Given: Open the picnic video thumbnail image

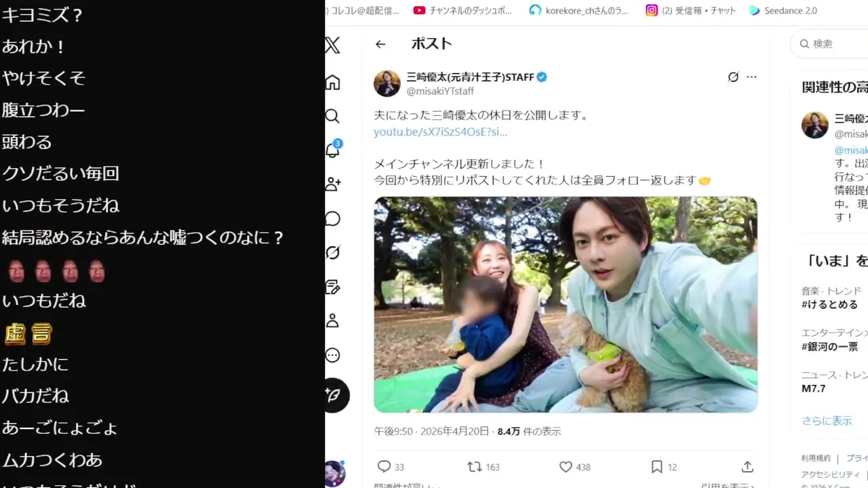Looking at the screenshot, I should [x=566, y=304].
